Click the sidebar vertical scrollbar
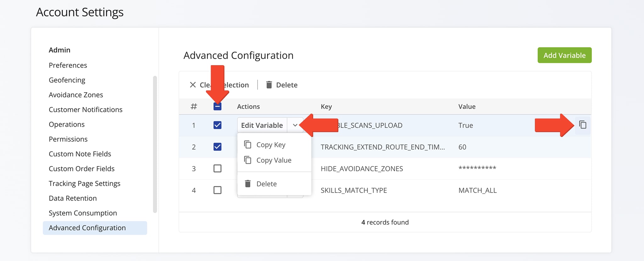Viewport: 644px width, 261px height. (x=155, y=144)
